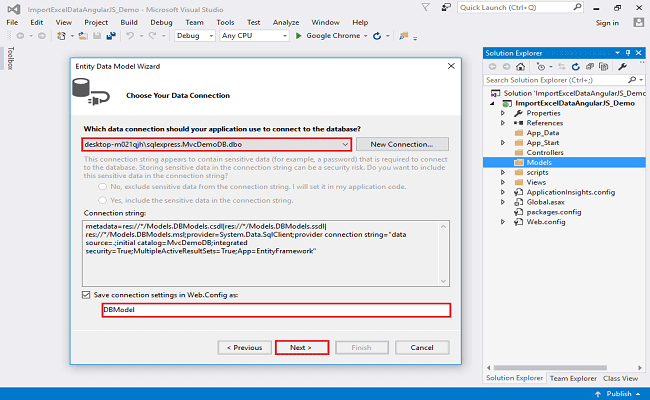Click the Sign in link
This screenshot has height=400, width=650.
click(607, 23)
